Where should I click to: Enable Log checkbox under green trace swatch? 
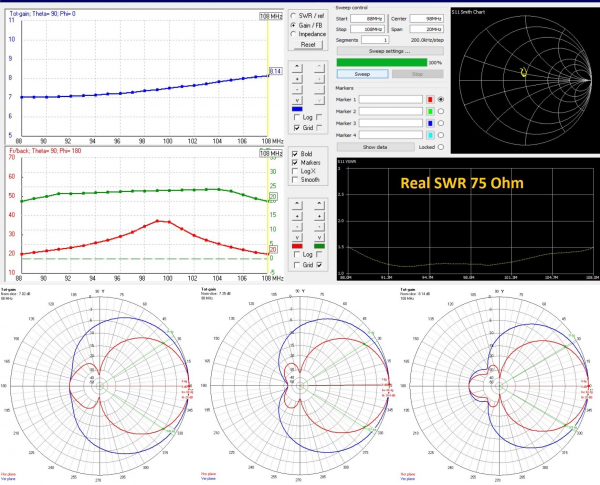320,255
